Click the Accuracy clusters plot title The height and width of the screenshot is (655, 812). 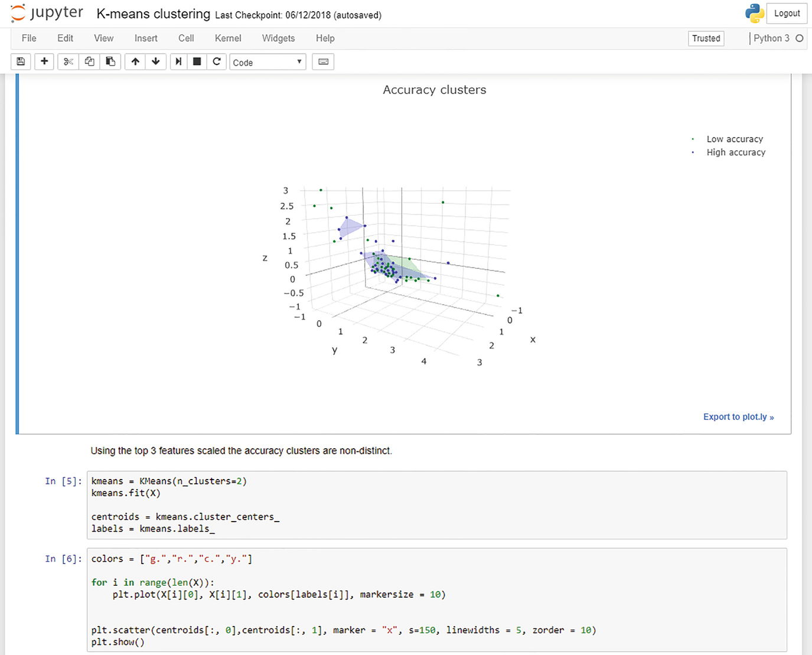point(435,90)
